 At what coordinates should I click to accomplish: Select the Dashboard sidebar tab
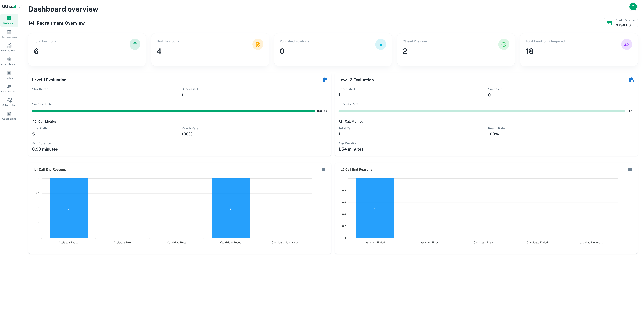pos(9,20)
